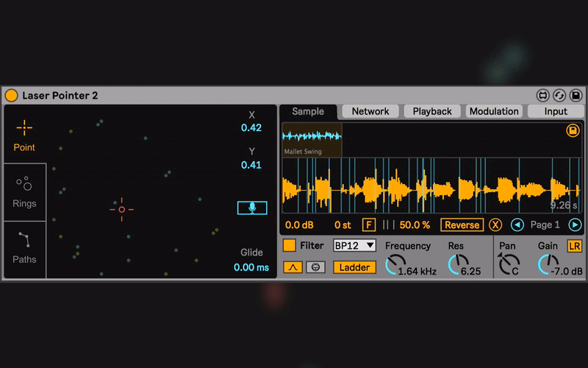
Task: Click the orange save sample icon
Action: click(x=573, y=131)
